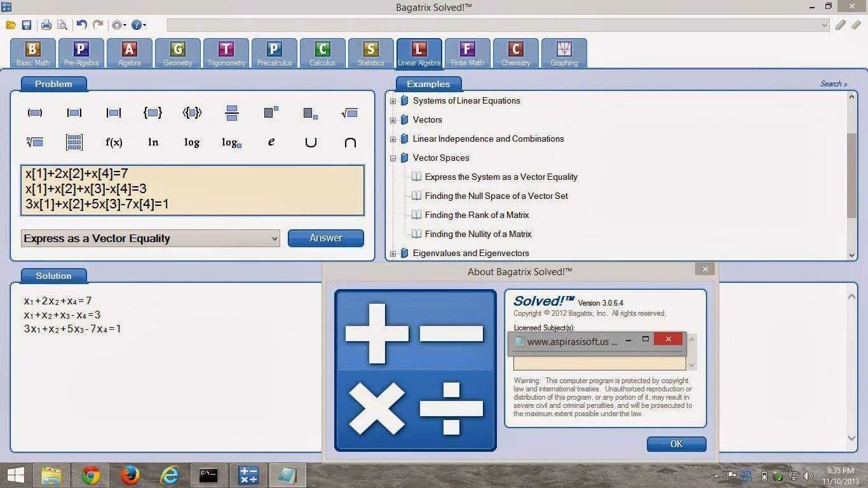Insert exponent template

pyautogui.click(x=271, y=112)
